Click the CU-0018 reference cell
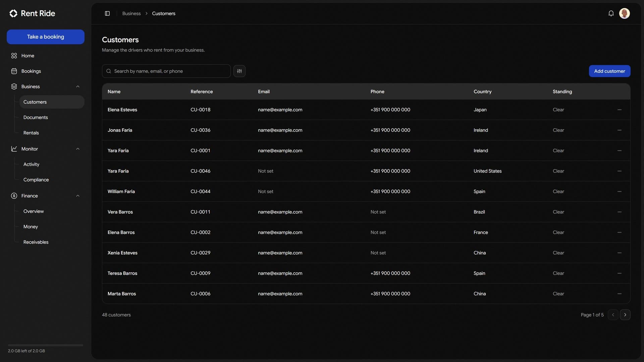This screenshot has width=644, height=362. (x=200, y=110)
